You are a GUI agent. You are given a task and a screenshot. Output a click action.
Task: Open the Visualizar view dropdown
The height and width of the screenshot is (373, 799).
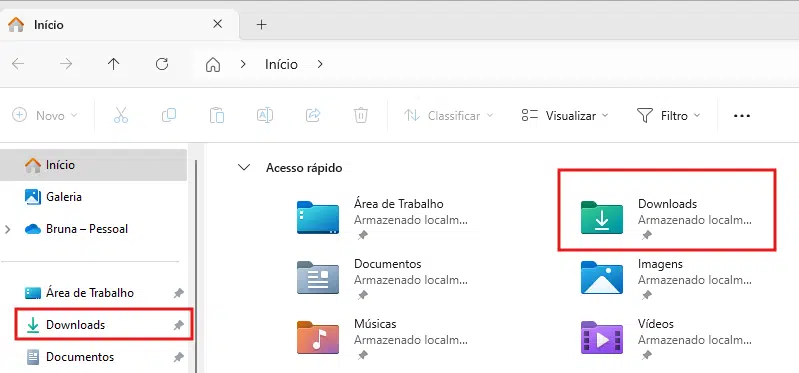coord(565,116)
